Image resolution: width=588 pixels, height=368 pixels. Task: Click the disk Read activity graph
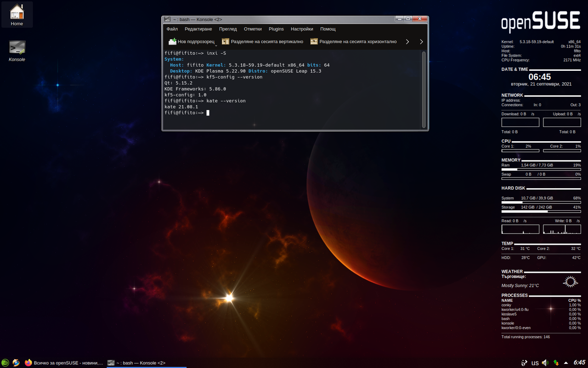(520, 229)
